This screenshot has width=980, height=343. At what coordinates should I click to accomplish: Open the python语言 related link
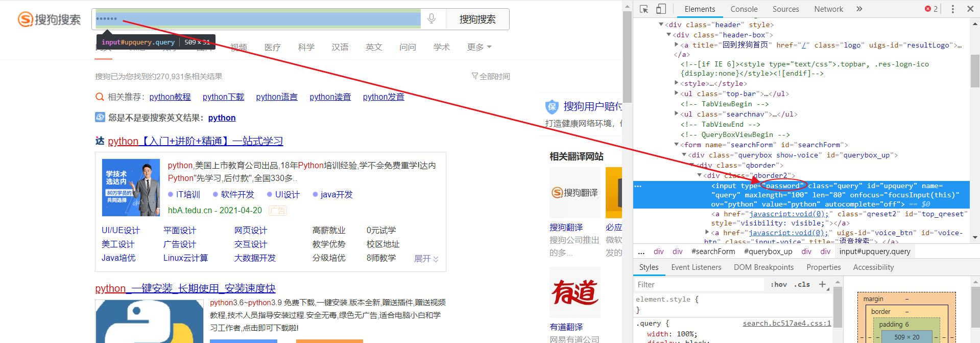pos(277,97)
